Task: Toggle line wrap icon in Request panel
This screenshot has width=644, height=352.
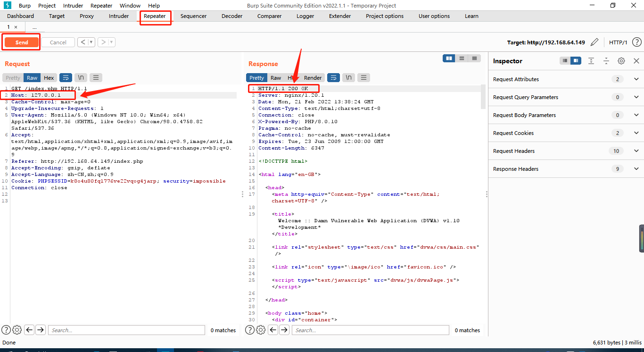Action: (x=66, y=78)
